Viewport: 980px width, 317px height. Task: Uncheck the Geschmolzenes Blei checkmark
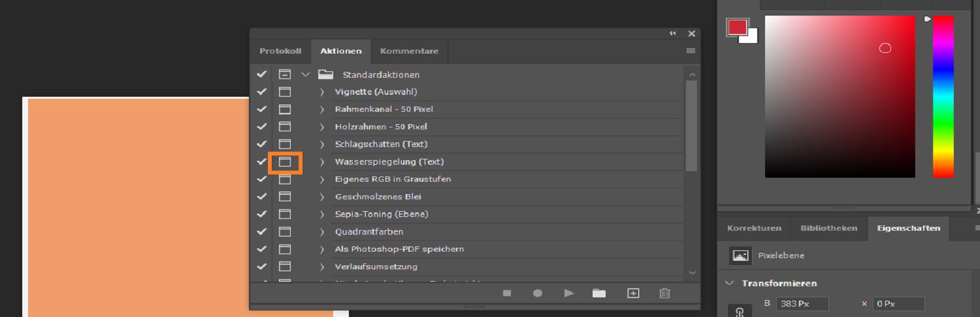(x=262, y=197)
